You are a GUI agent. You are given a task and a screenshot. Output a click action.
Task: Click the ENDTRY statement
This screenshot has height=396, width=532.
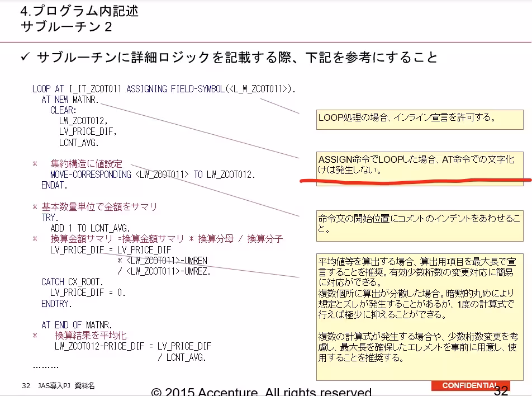tap(56, 303)
